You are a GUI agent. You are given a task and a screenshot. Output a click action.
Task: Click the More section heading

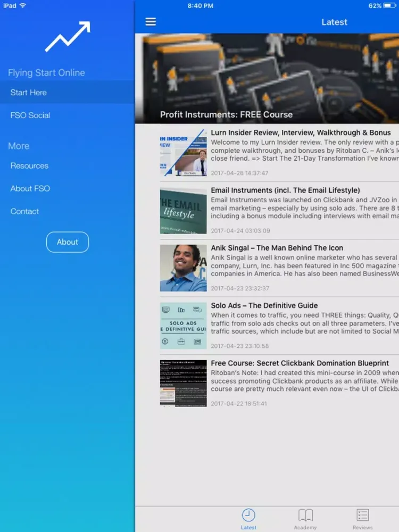click(19, 146)
